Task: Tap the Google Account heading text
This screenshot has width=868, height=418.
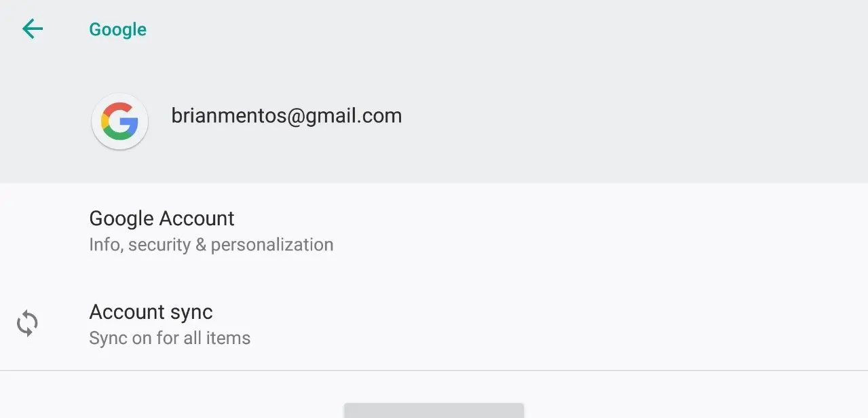Action: 162,218
